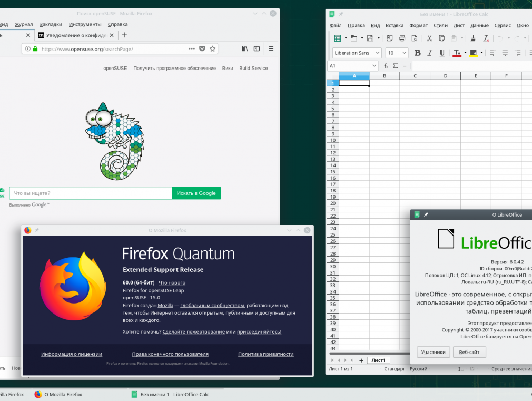Toggle Bold formatting in Calc

417,53
